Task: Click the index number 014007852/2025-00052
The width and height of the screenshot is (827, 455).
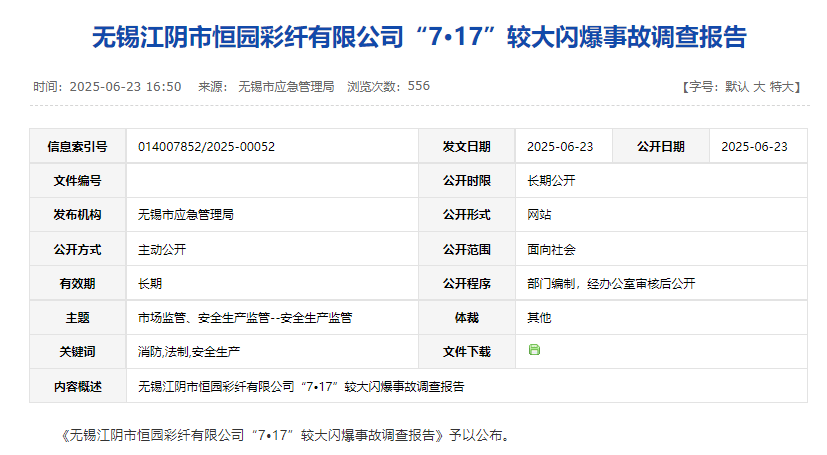Action: [206, 146]
